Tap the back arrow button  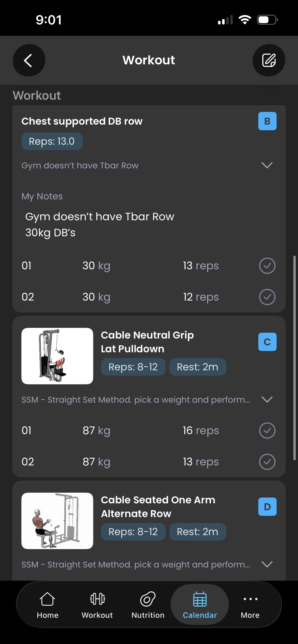tap(29, 60)
